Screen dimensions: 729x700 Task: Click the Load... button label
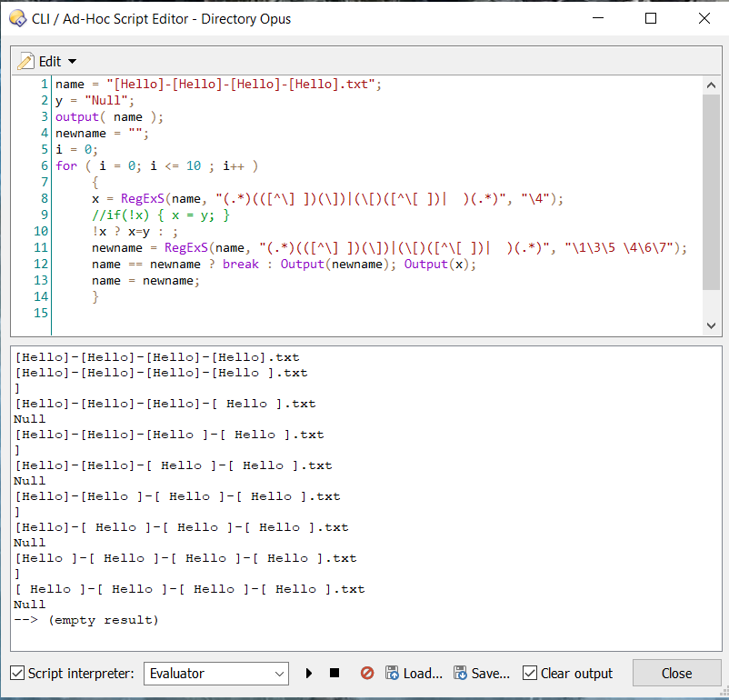tap(423, 674)
